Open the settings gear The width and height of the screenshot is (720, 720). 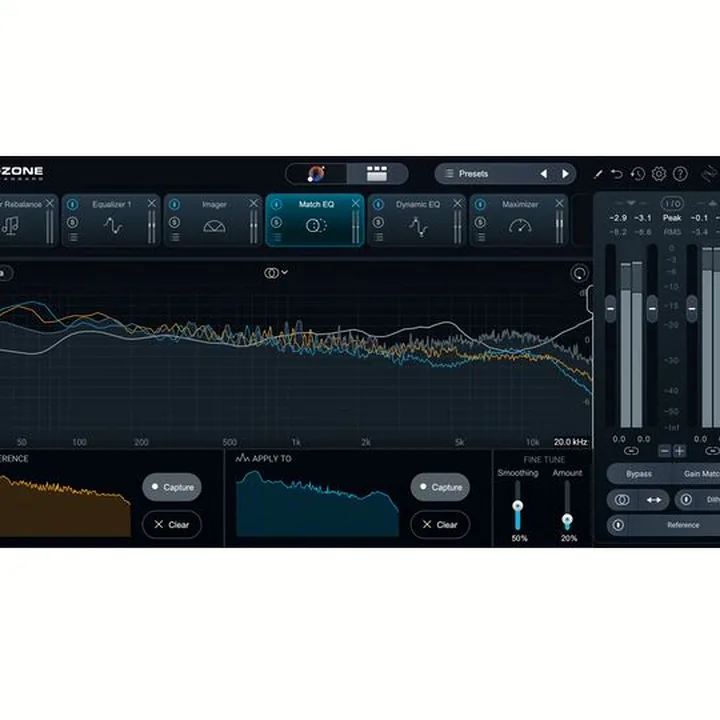pos(659,174)
